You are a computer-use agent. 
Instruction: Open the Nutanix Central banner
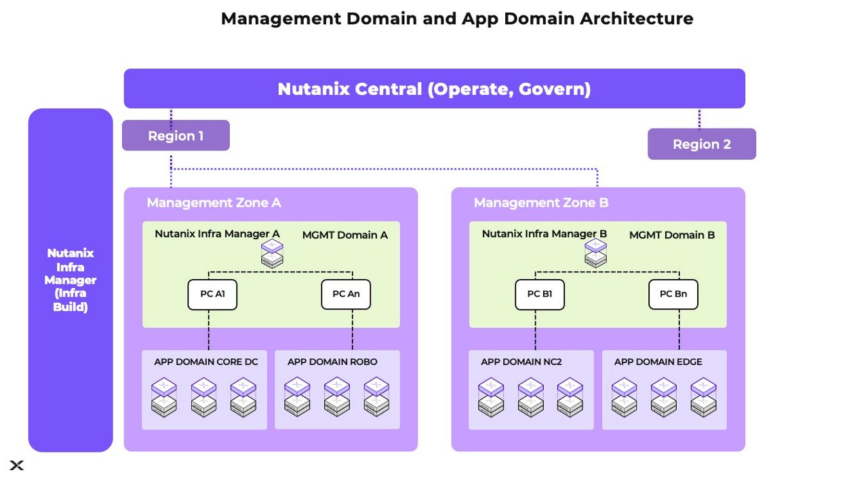(434, 88)
